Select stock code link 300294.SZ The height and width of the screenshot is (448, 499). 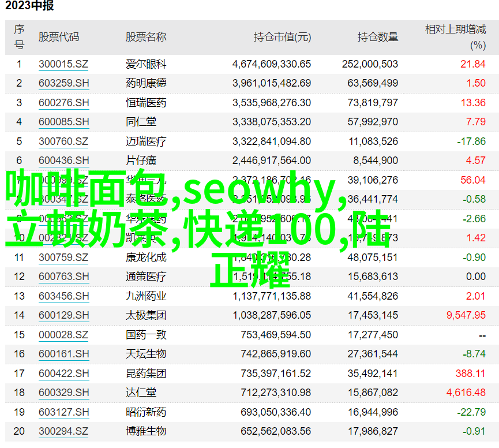pos(63,431)
